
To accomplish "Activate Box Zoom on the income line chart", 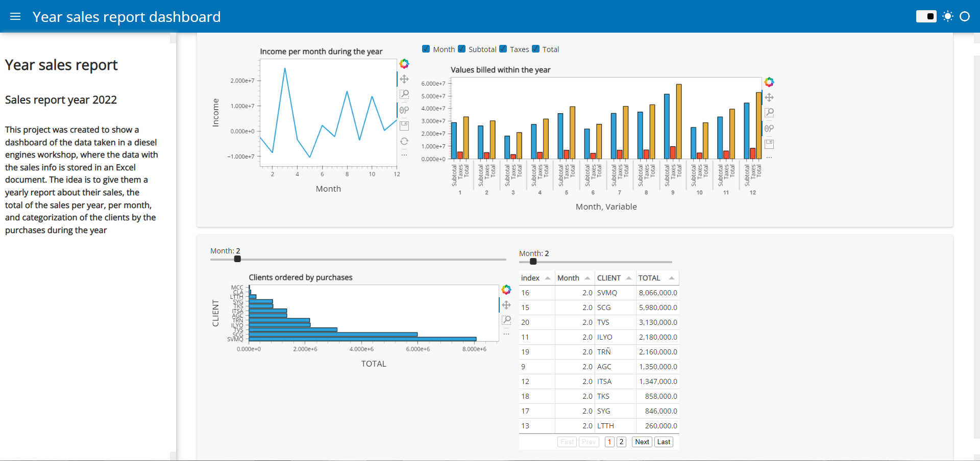I will pyautogui.click(x=404, y=94).
